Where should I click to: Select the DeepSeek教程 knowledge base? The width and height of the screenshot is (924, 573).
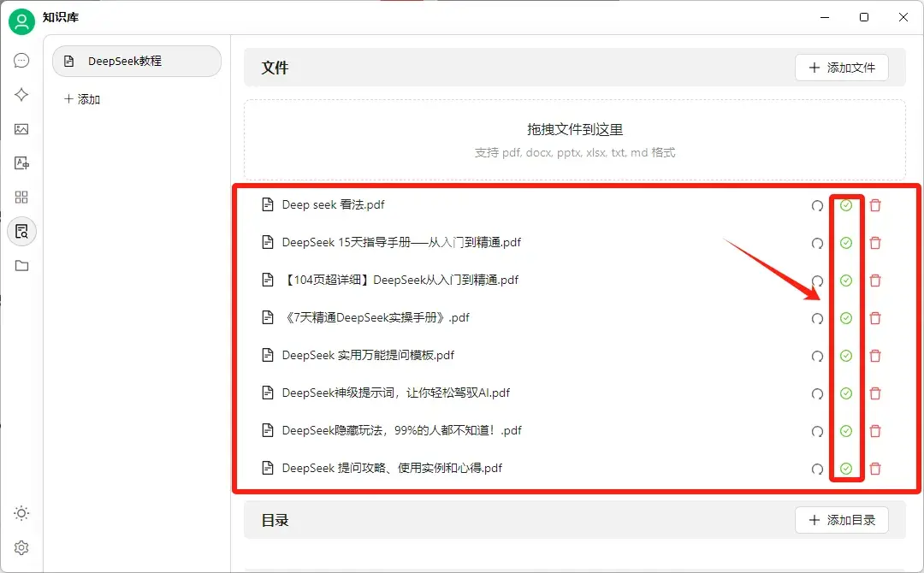click(137, 62)
